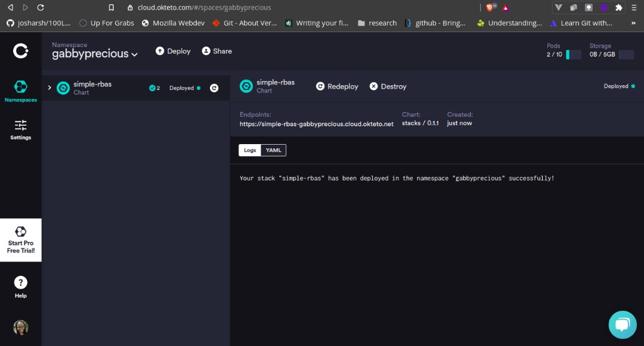
Task: Click the simple-rbas chart icon in list
Action: (63, 88)
